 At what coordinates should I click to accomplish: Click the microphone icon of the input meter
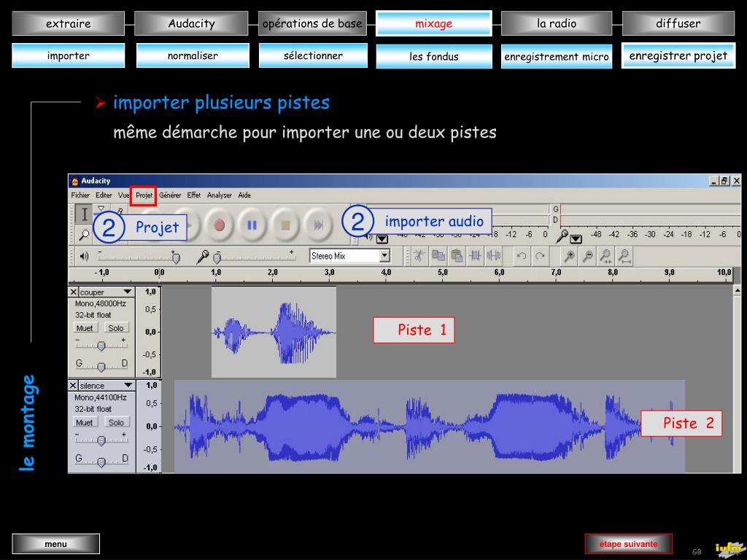(562, 236)
